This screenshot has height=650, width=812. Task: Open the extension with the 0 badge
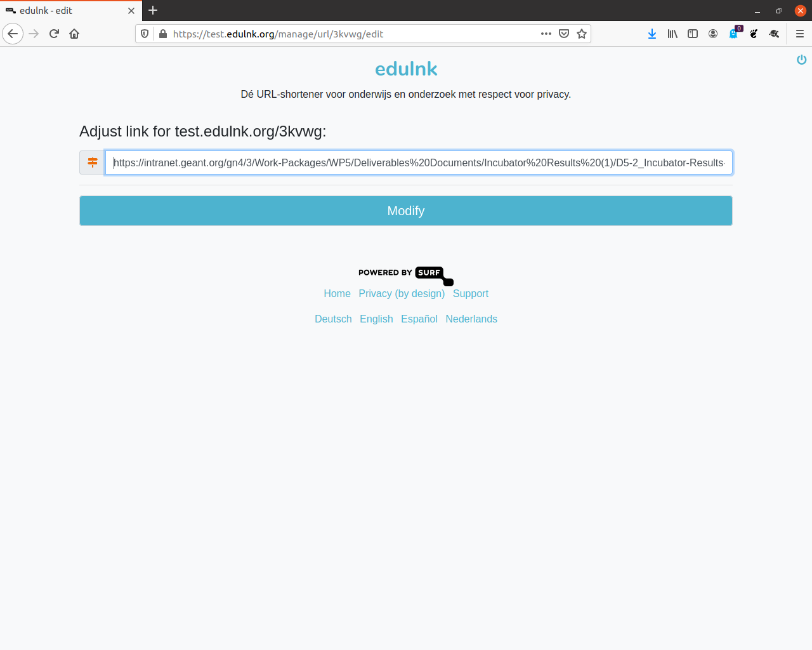[734, 33]
